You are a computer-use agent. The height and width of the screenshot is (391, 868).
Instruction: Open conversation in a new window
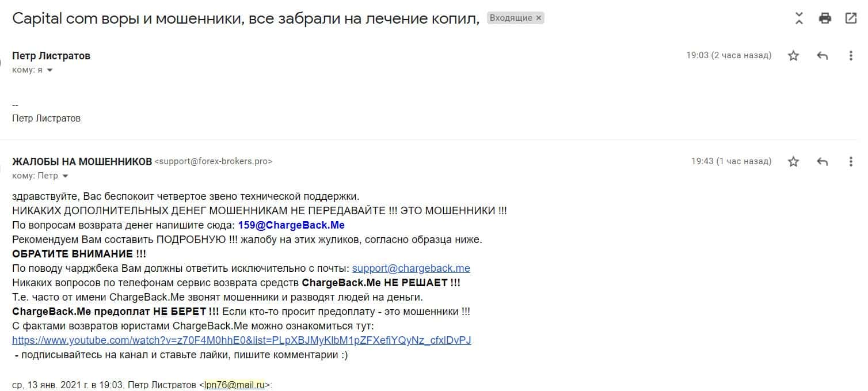pos(851,18)
